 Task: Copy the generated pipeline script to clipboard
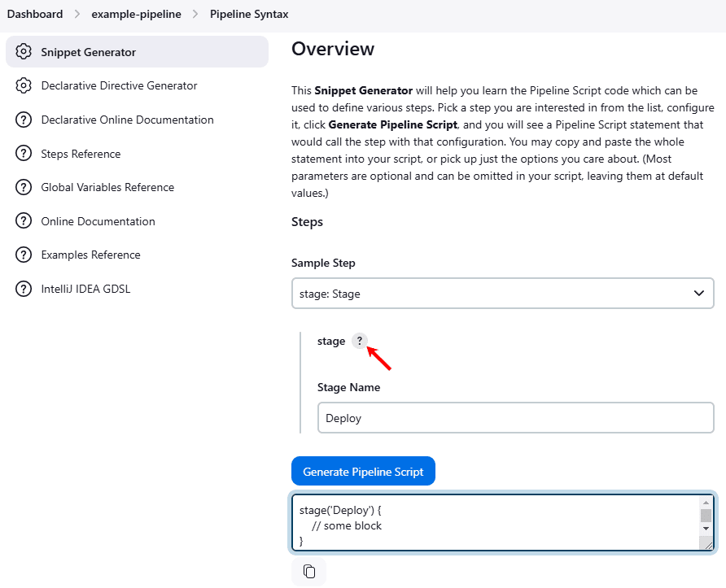(x=308, y=571)
